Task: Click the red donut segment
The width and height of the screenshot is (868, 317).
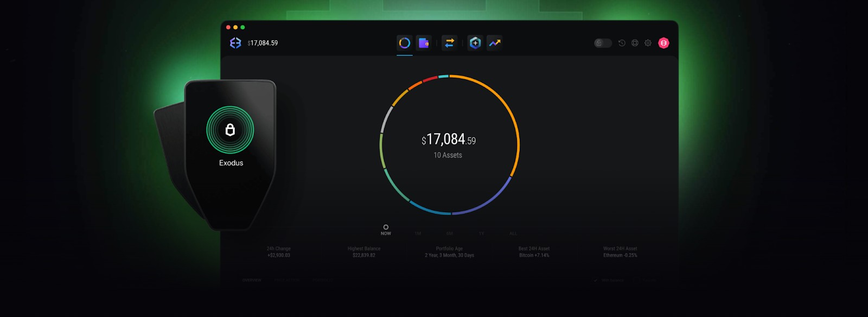Action: click(x=430, y=79)
